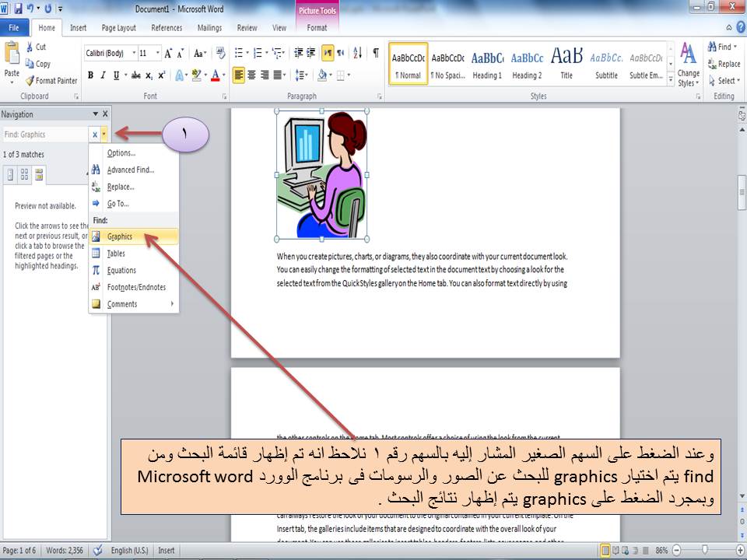Viewport: 747px width, 560px height.
Task: Click the zoom slider handle
Action: coord(705,551)
